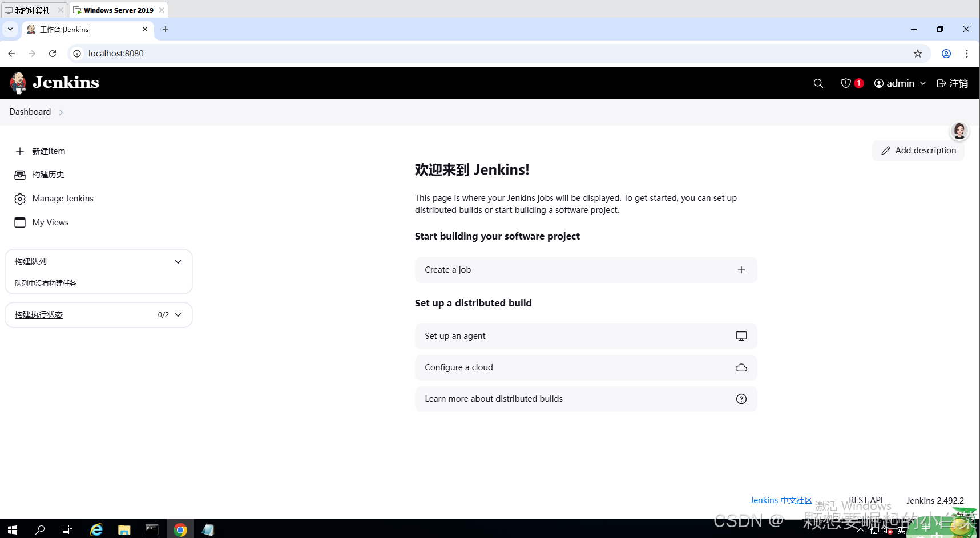Click the Jenkins butler logo icon

pos(18,83)
